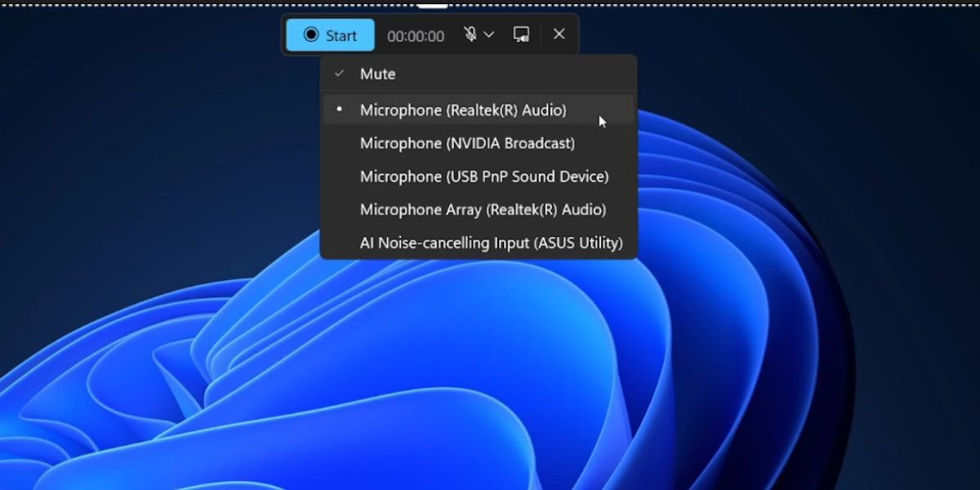This screenshot has width=980, height=490.
Task: Click the microphone icon to unmute input
Action: (472, 34)
